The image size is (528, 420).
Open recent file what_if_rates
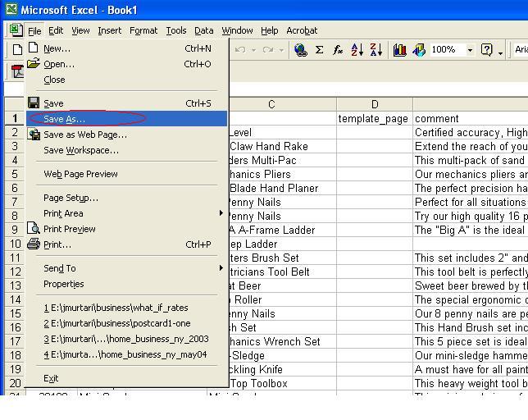pos(127,308)
